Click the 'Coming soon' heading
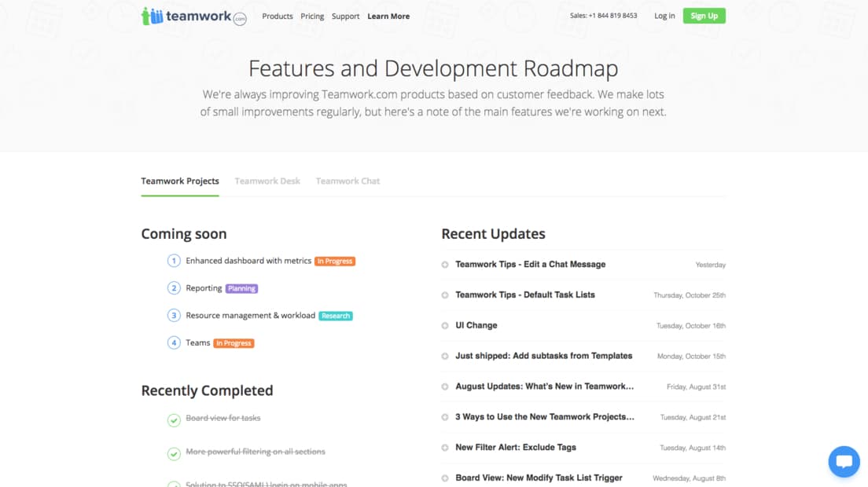868x487 pixels. (x=184, y=234)
